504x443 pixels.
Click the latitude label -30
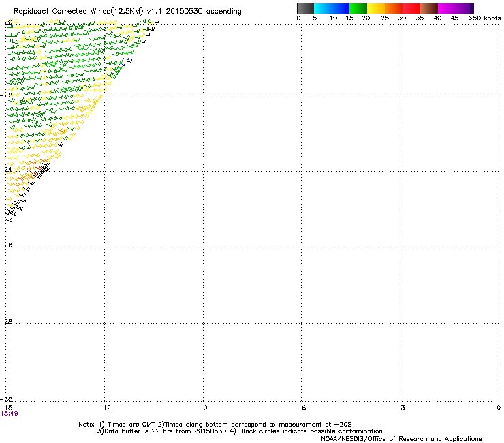coord(6,399)
